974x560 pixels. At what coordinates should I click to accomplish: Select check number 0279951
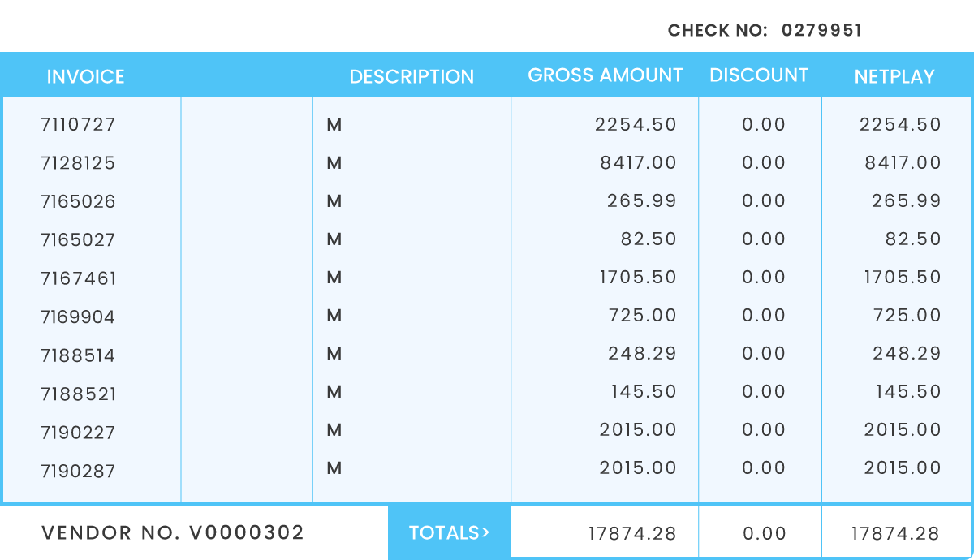pyautogui.click(x=821, y=31)
